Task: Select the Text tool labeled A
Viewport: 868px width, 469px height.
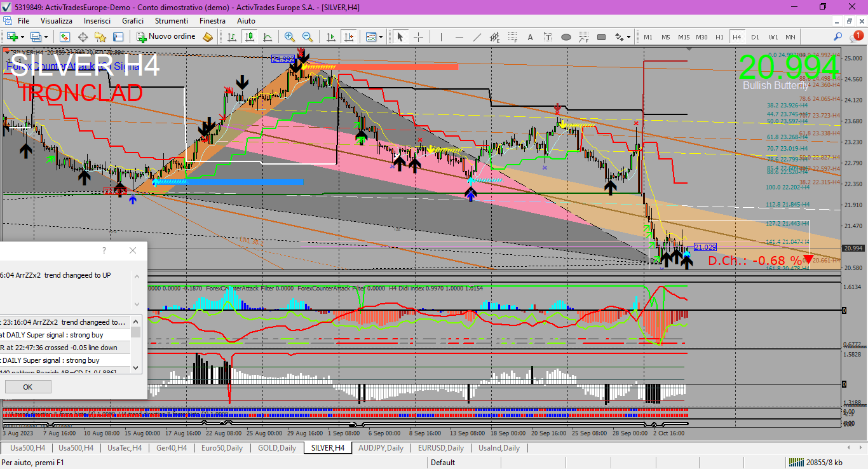Action: [x=531, y=37]
